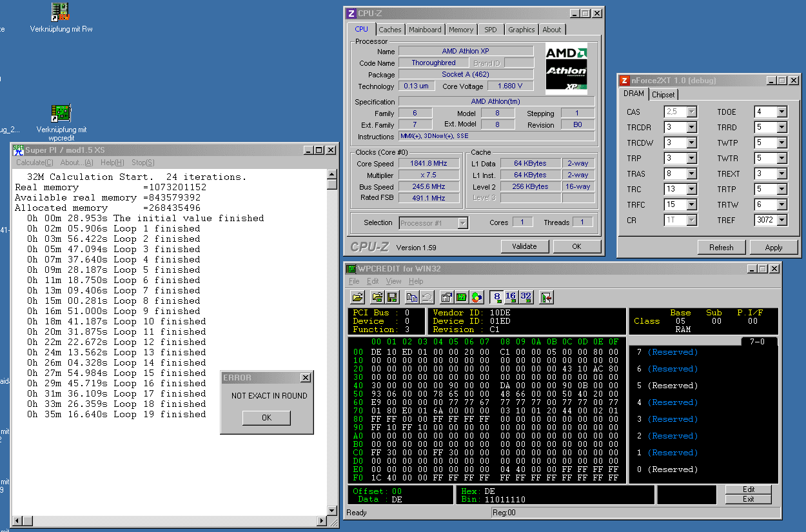
Task: Open the TREXT dropdown showing 3
Action: pyautogui.click(x=782, y=174)
